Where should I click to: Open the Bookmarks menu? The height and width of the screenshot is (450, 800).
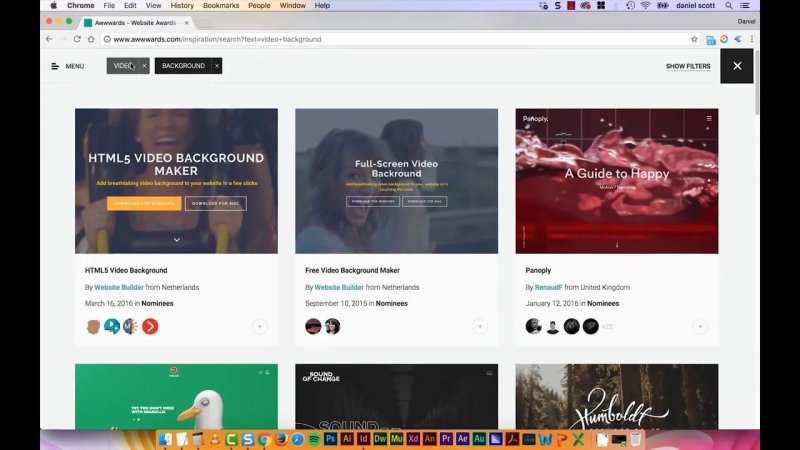[221, 6]
